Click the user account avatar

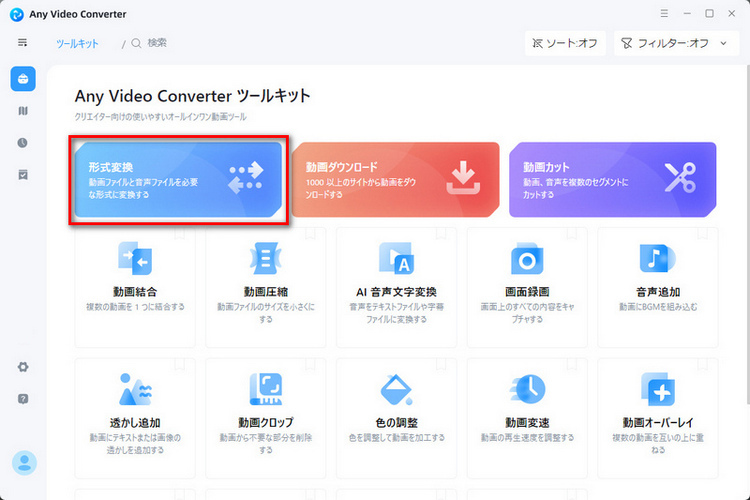click(24, 463)
